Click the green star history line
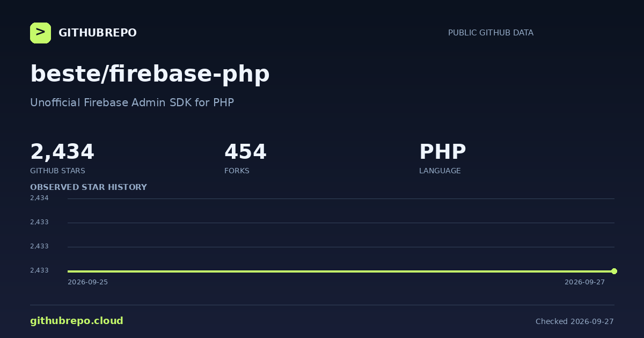Viewport: 644px width, 338px height. click(x=341, y=271)
